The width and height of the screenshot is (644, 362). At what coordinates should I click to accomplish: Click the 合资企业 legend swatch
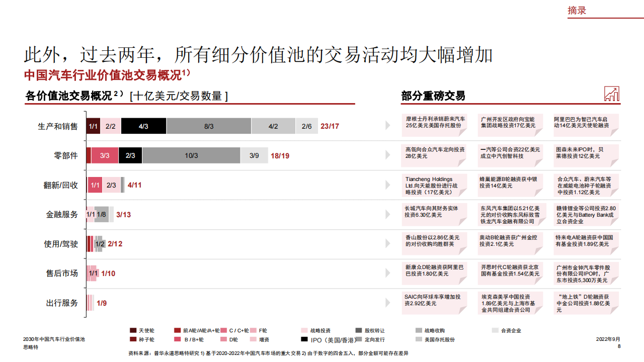tap(495, 330)
